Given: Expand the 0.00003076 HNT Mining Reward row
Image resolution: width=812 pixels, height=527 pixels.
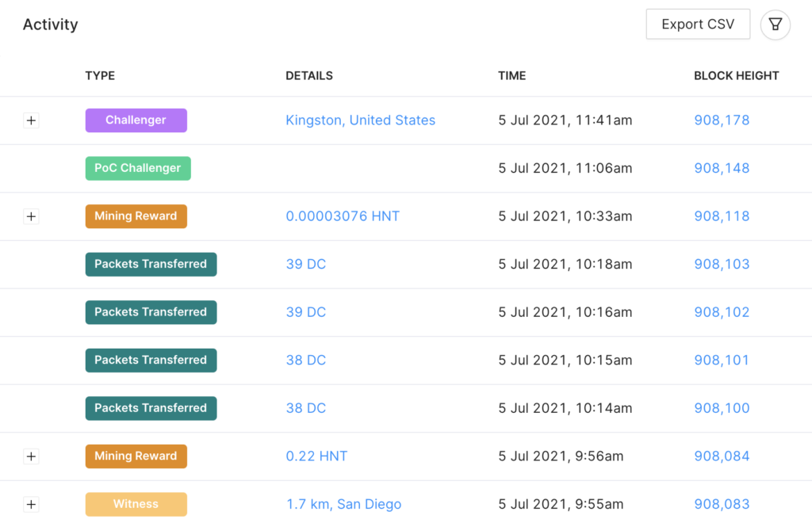Looking at the screenshot, I should (31, 216).
